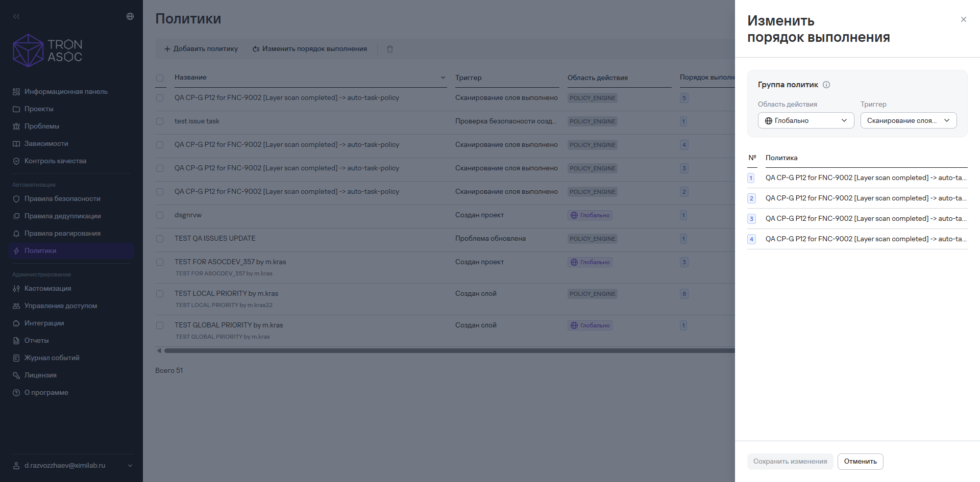Click the Глобально badge in dsgnrvw row
This screenshot has height=482, width=980.
(590, 215)
